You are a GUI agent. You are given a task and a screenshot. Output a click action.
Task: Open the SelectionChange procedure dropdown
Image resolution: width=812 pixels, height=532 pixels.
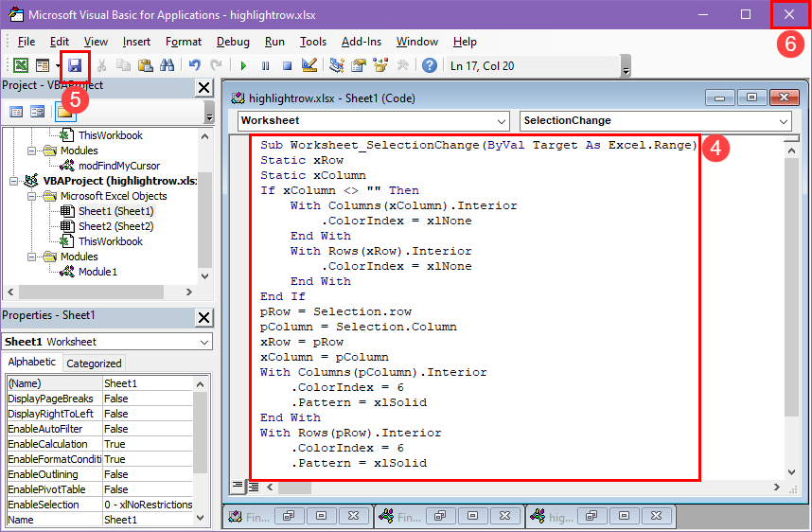point(783,121)
